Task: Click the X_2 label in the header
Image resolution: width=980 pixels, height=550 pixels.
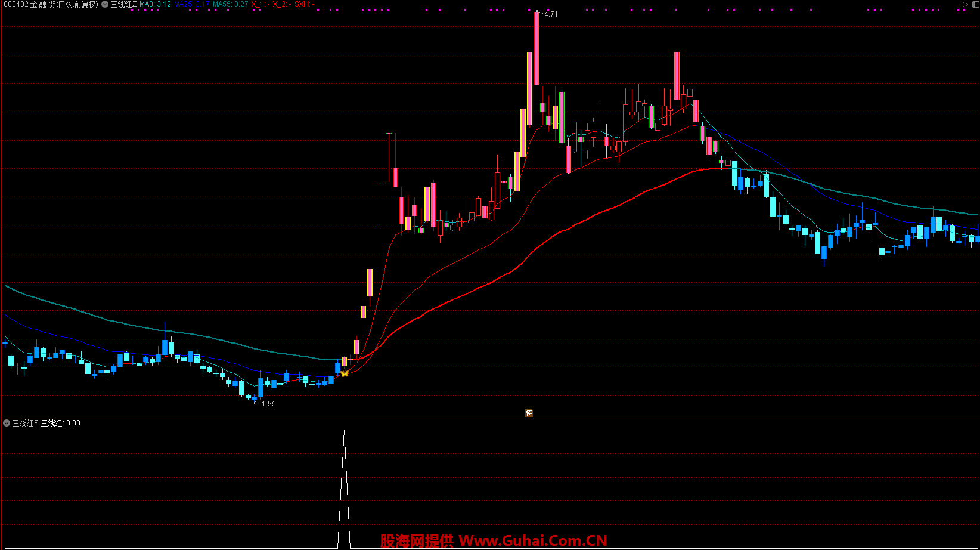Action: coord(281,4)
